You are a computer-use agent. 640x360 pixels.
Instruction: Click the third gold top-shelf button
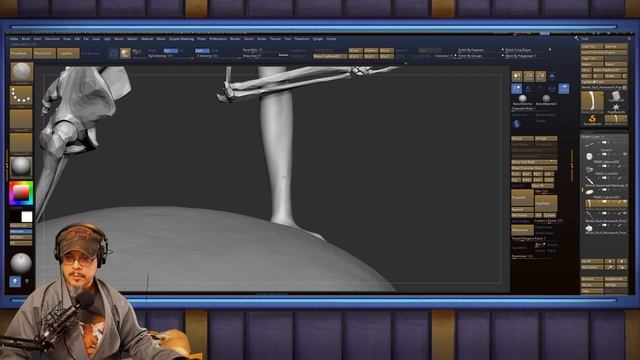pos(68,53)
